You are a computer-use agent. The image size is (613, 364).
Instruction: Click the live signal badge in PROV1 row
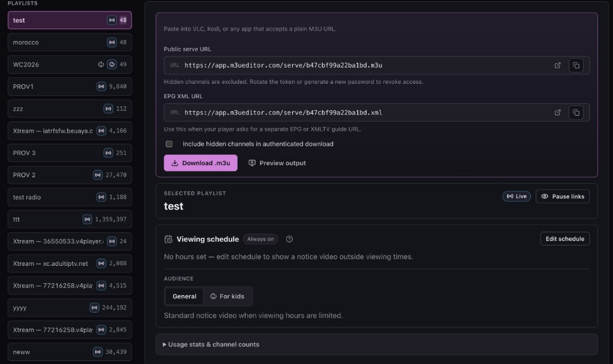101,86
